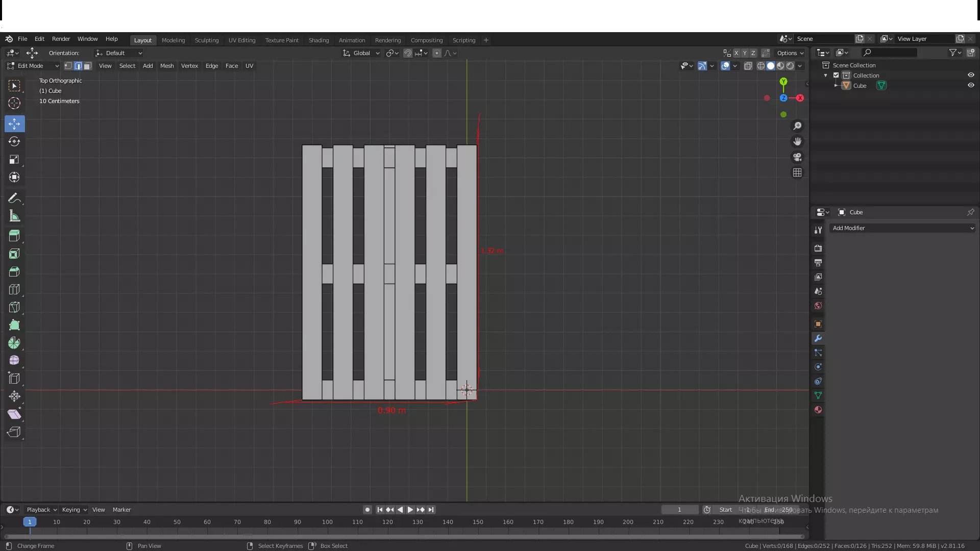The width and height of the screenshot is (980, 551).
Task: Open the Orientation Default dropdown
Action: coord(119,53)
